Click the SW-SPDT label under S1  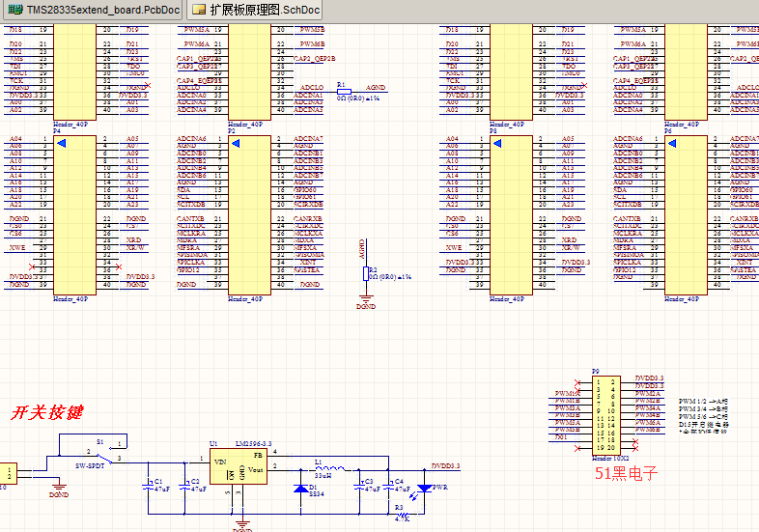point(90,465)
